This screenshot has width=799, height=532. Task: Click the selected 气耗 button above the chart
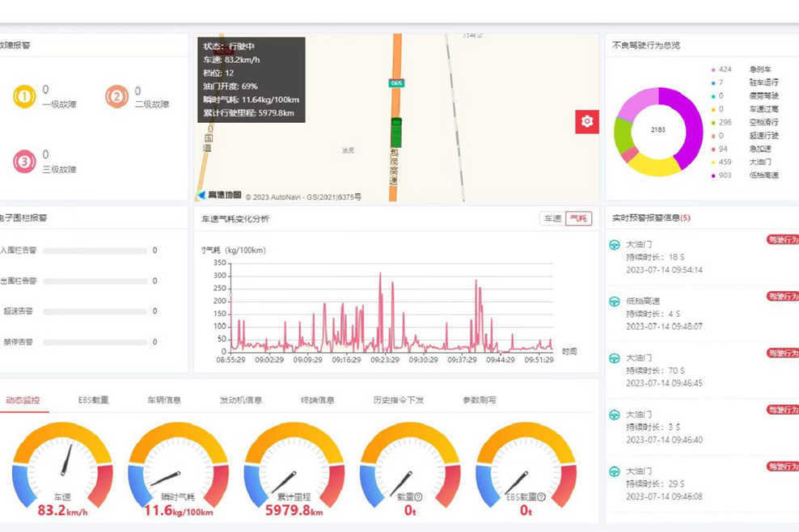pos(579,218)
